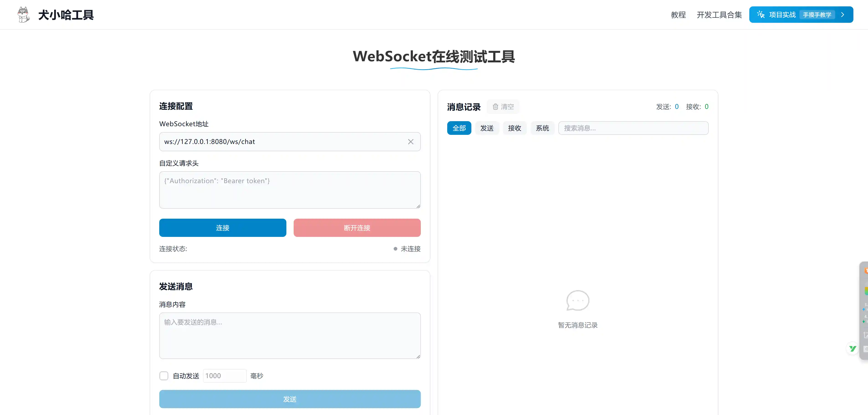Click the trash icon to clear messages

tap(495, 107)
